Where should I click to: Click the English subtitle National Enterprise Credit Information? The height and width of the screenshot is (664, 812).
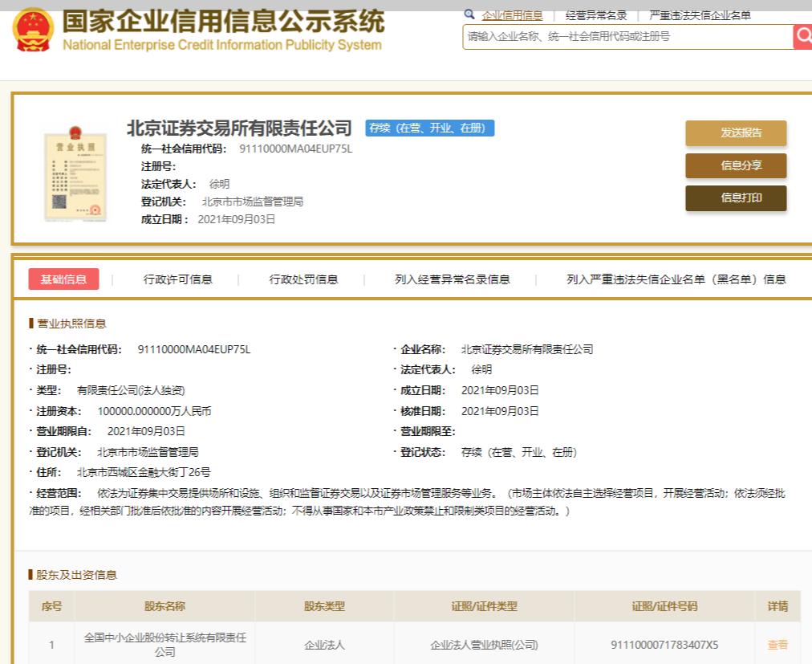pyautogui.click(x=221, y=45)
